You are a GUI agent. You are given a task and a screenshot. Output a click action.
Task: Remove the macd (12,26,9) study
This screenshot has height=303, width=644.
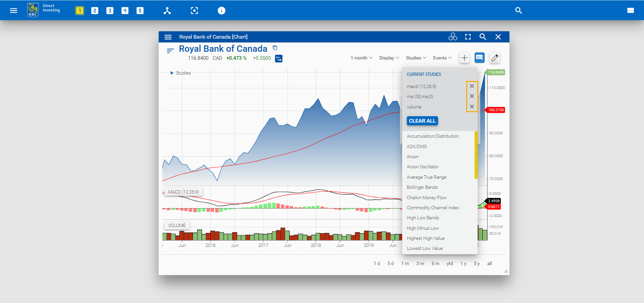[472, 86]
